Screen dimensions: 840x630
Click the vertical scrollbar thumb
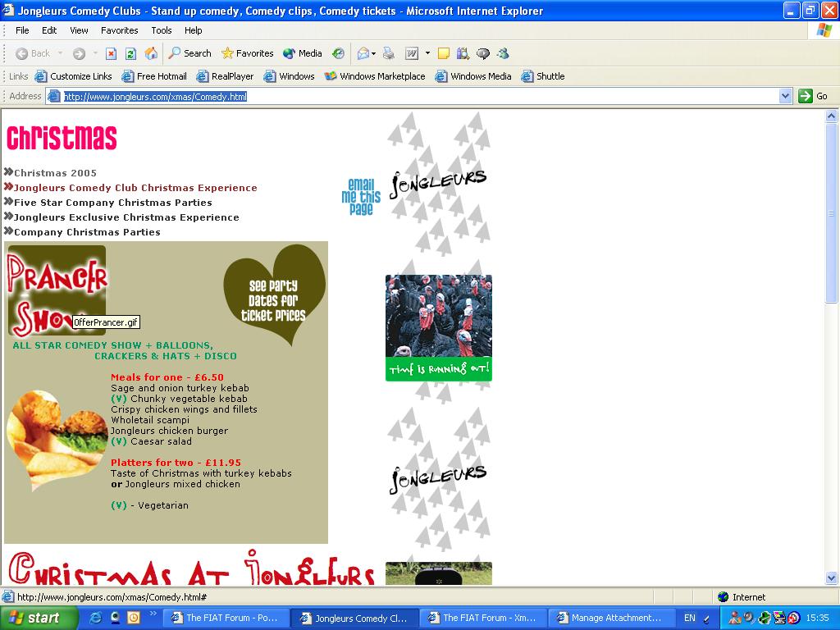832,212
